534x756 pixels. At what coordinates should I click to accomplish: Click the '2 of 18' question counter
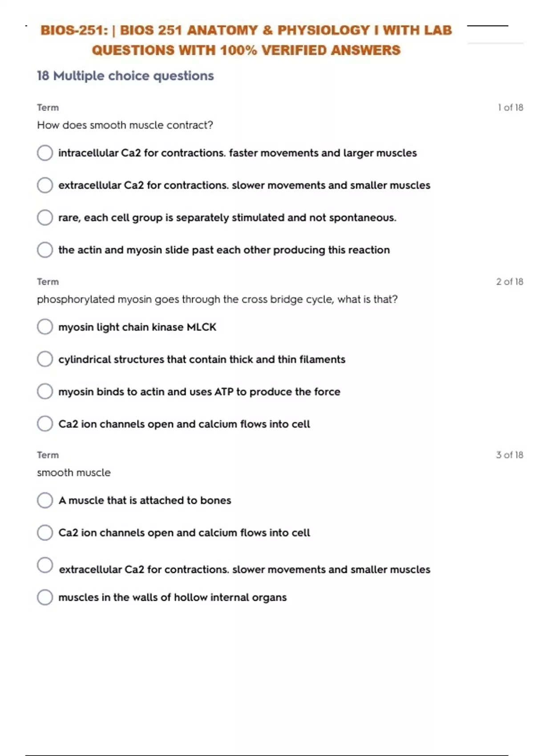pyautogui.click(x=510, y=282)
